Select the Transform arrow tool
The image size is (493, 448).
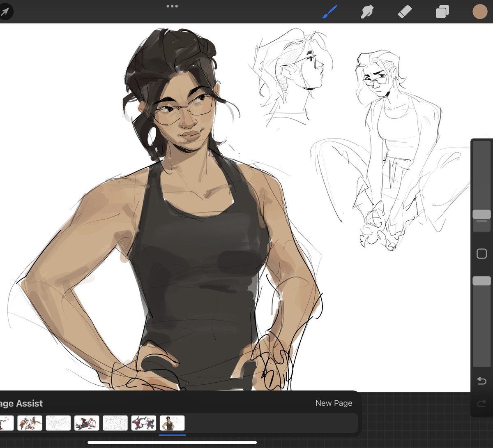(x=6, y=12)
